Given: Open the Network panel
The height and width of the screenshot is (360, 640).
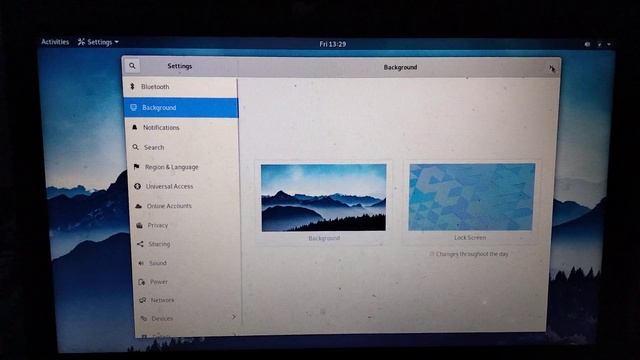Looking at the screenshot, I should click(189, 300).
